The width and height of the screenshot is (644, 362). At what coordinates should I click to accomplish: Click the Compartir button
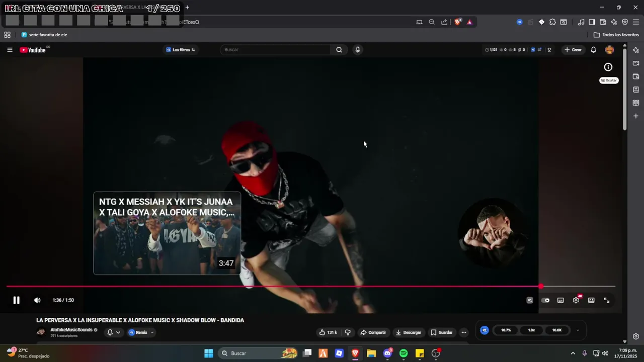tap(373, 332)
